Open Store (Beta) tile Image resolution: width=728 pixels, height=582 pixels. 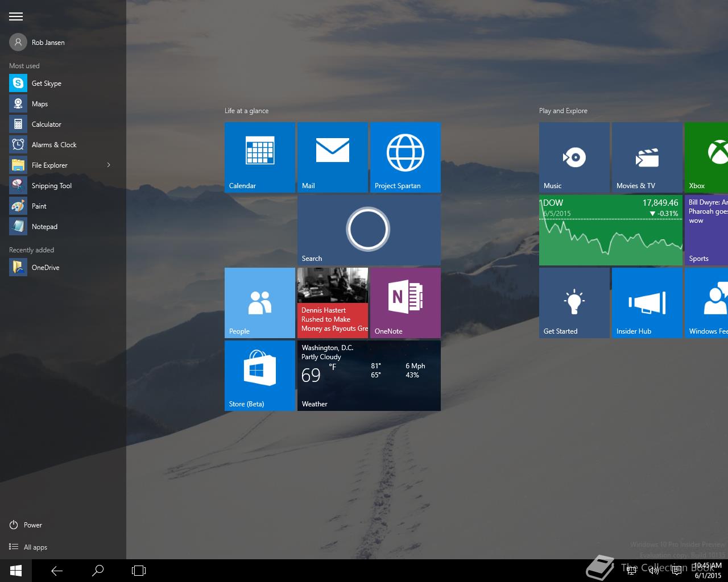click(x=260, y=376)
